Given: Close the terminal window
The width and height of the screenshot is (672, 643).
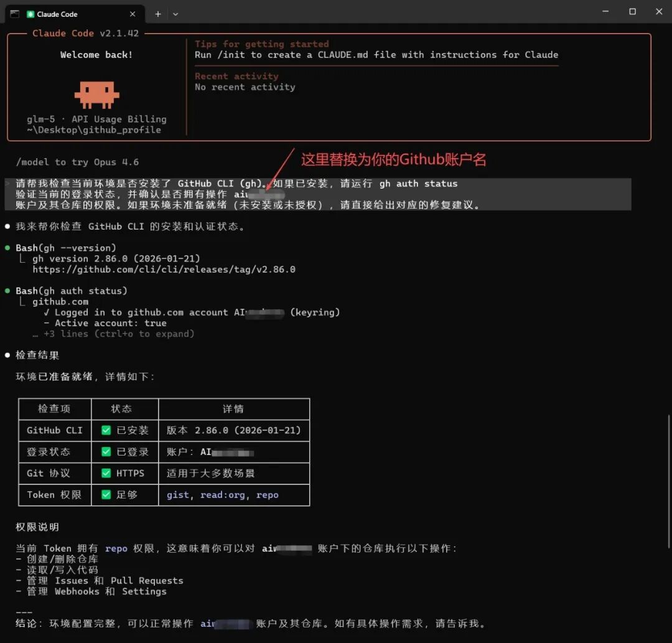Looking at the screenshot, I should click(659, 12).
